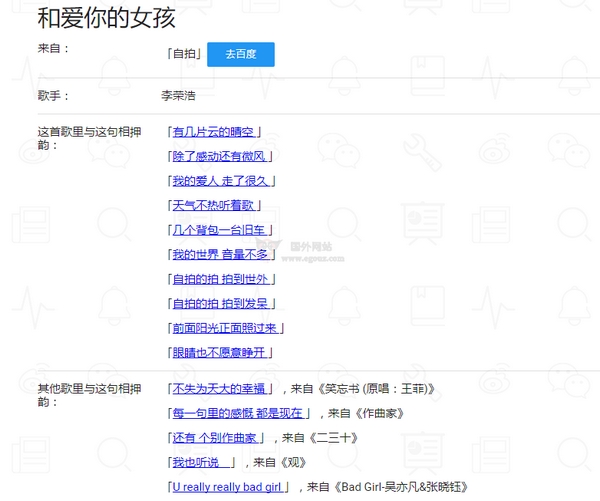Open the link 自拍的拍 拍到发呆
This screenshot has width=600, height=501.
(x=221, y=304)
